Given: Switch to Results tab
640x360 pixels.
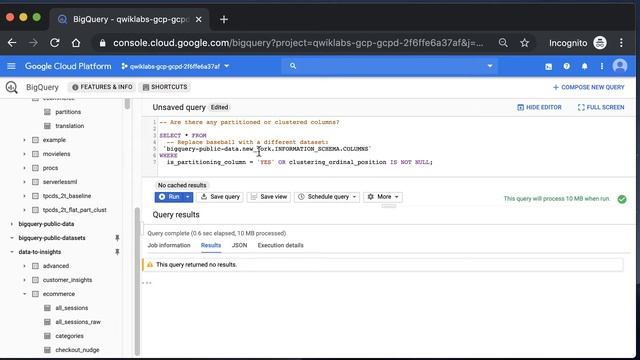Looking at the screenshot, I should point(211,245).
